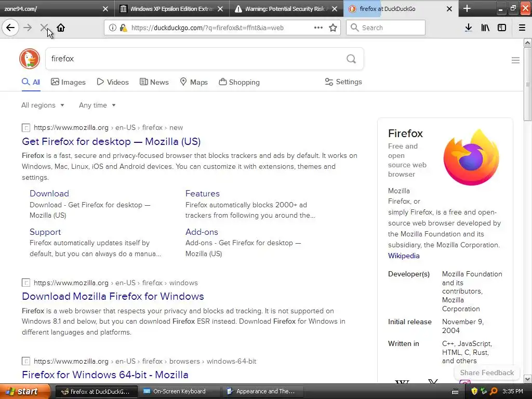The image size is (532, 399).
Task: Close the firefox at DuckDuckGo tab
Action: pos(449,9)
